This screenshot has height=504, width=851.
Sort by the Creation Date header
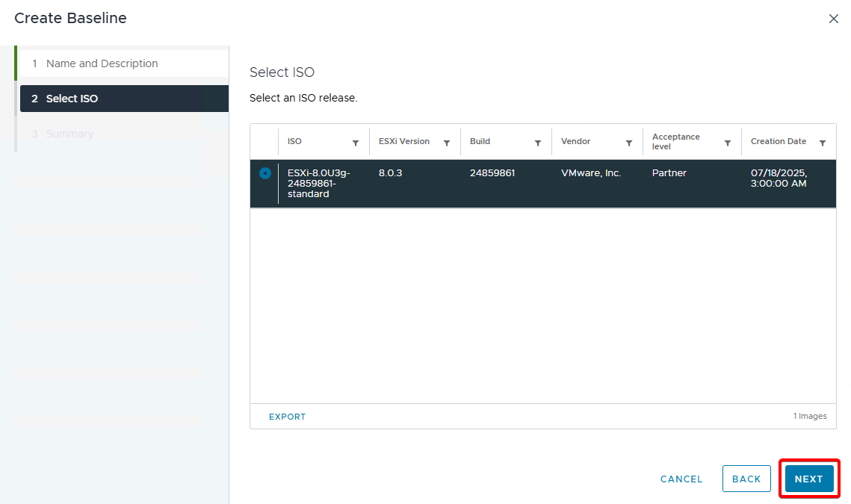click(x=778, y=141)
